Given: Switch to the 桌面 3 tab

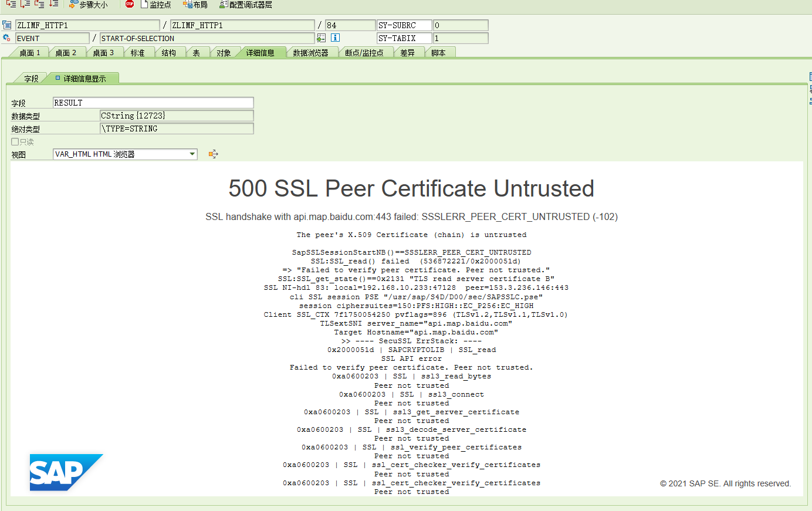Looking at the screenshot, I should (103, 53).
